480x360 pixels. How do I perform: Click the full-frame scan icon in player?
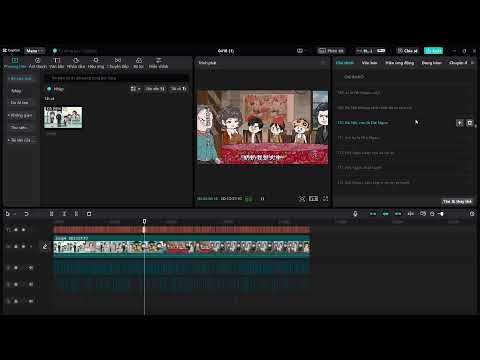coord(302,199)
